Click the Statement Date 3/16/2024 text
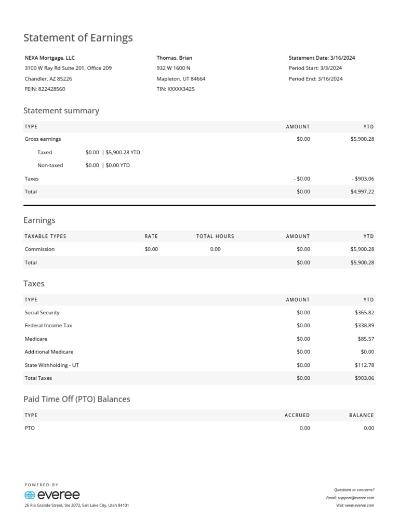The height and width of the screenshot is (532, 399). click(x=322, y=58)
